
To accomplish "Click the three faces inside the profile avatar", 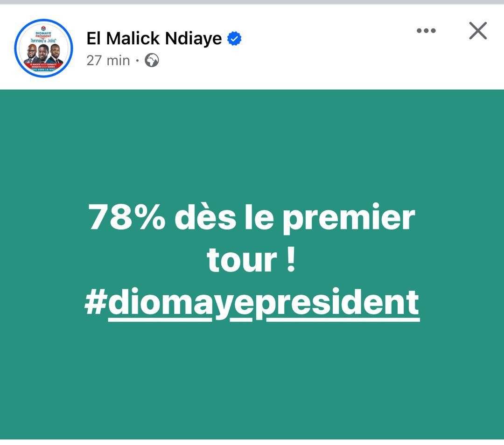I will click(x=43, y=54).
